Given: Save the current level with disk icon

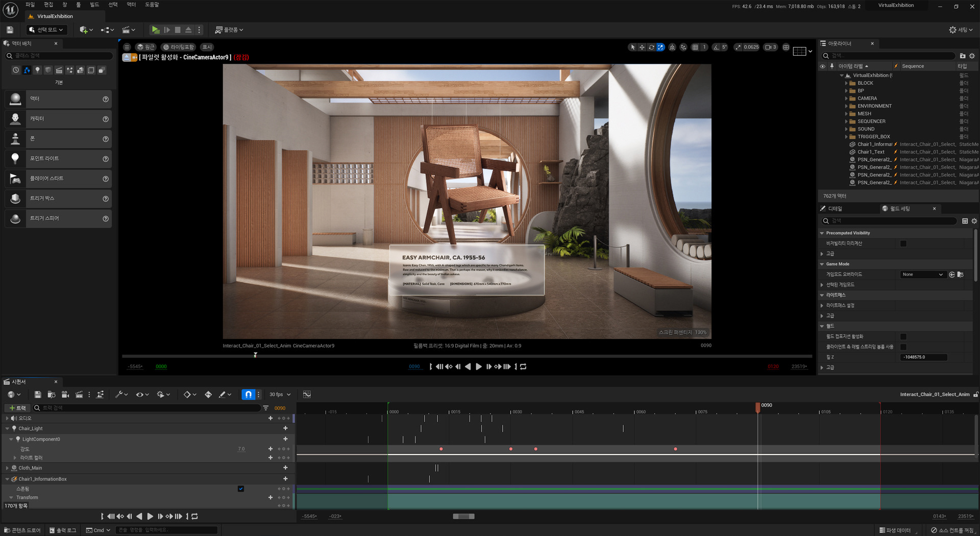Looking at the screenshot, I should tap(10, 30).
